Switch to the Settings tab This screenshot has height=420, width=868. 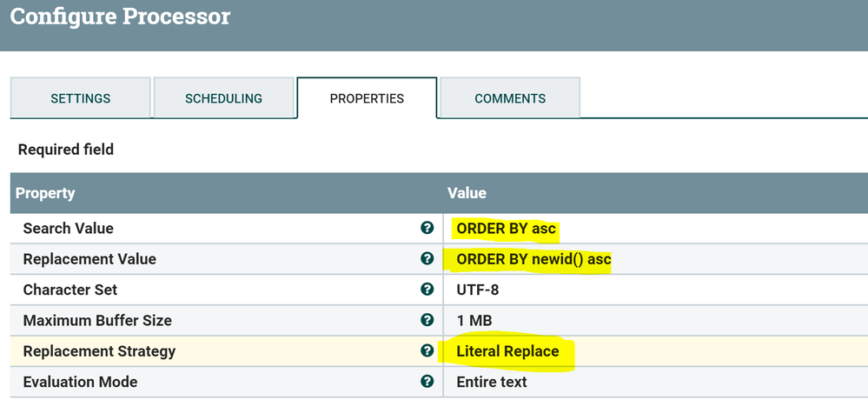[x=80, y=98]
